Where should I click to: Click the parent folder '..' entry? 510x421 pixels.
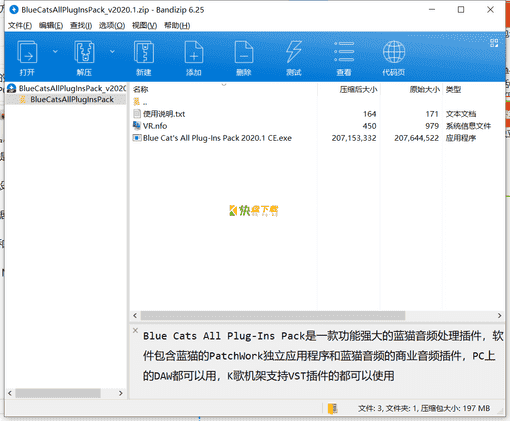140,102
